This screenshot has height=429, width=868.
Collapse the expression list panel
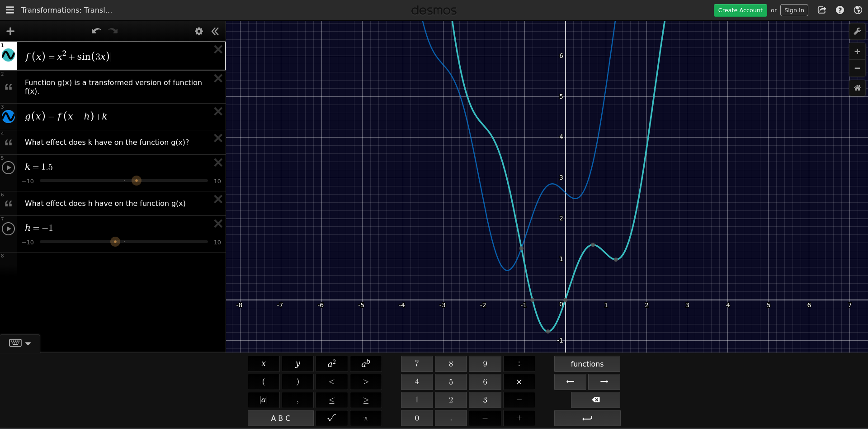(215, 31)
